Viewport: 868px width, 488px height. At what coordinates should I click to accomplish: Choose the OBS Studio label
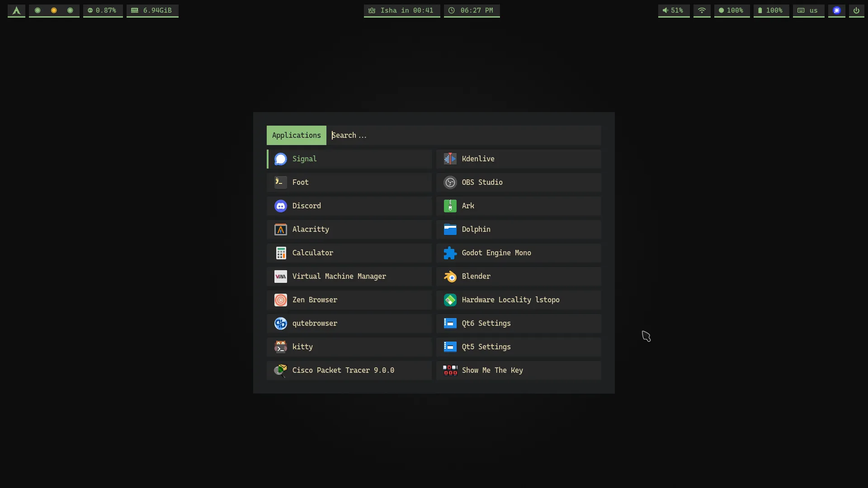(x=482, y=183)
